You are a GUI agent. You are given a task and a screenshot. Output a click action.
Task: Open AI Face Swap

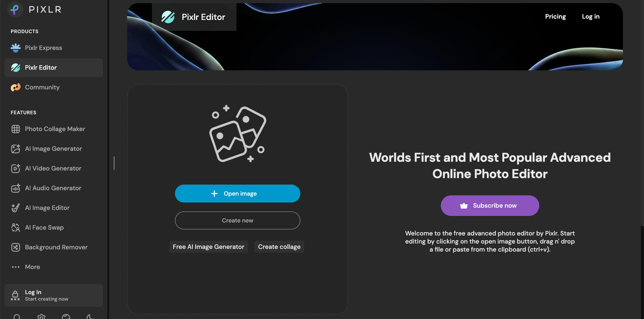tap(53, 227)
